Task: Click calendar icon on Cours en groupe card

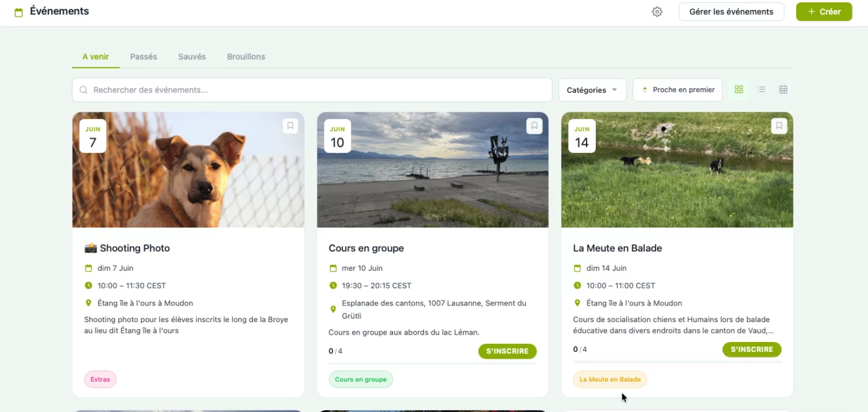Action: tap(333, 268)
